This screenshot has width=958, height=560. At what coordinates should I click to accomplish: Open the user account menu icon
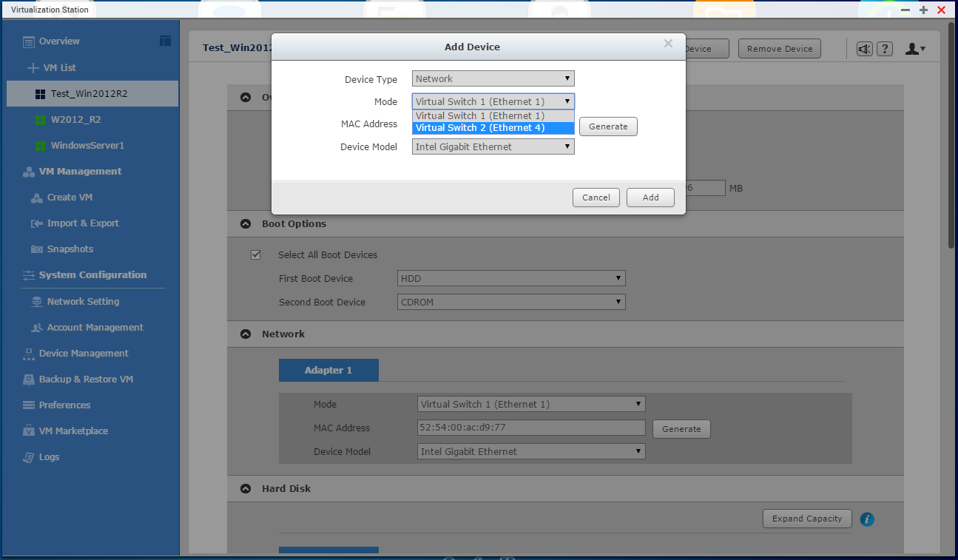(x=915, y=49)
